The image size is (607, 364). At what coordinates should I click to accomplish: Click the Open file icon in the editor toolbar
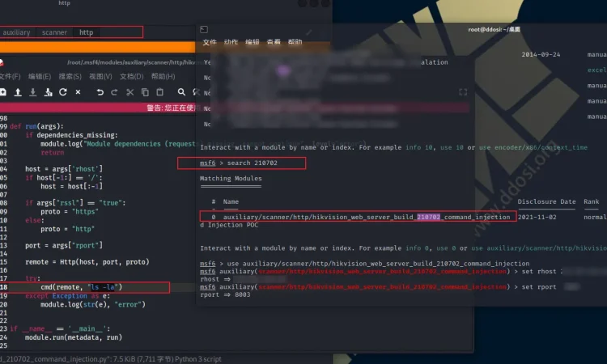(x=18, y=92)
